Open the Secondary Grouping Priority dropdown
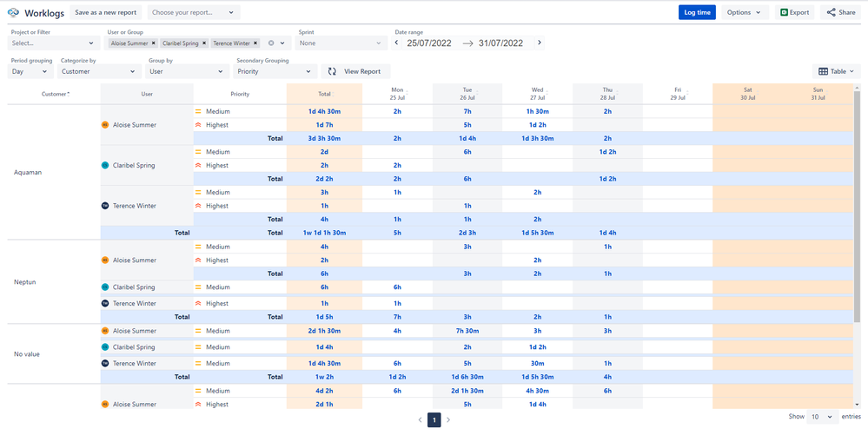This screenshot has height=442, width=868. pyautogui.click(x=275, y=71)
